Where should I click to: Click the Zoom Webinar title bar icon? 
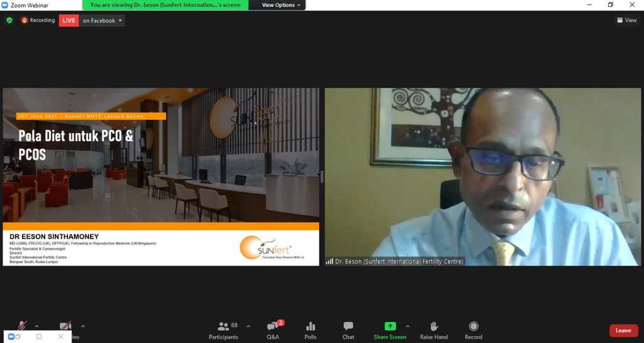click(x=5, y=5)
